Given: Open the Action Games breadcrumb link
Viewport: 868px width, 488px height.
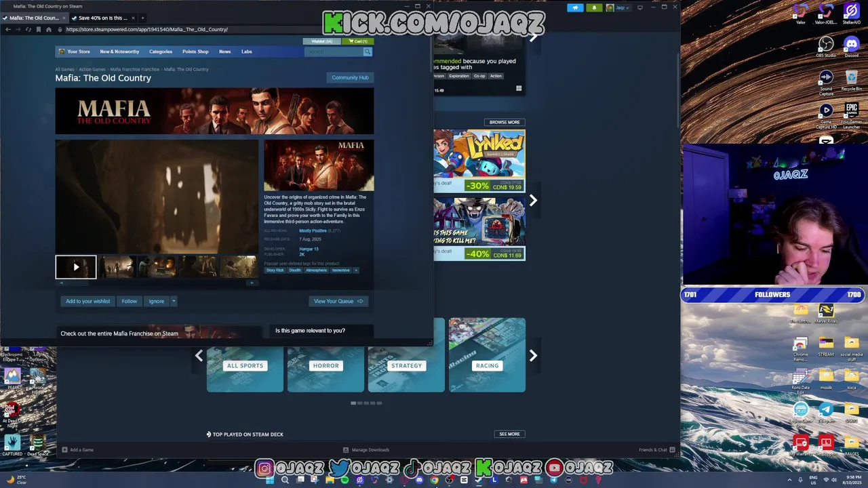Looking at the screenshot, I should (92, 69).
